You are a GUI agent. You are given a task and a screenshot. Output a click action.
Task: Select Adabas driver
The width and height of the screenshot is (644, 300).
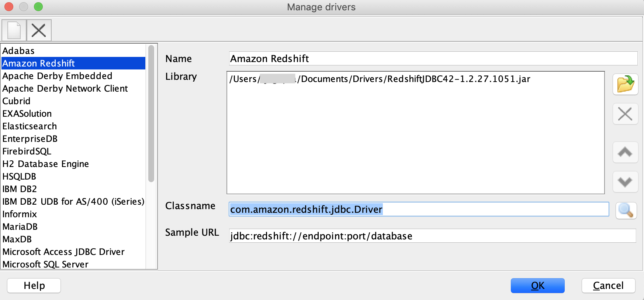pyautogui.click(x=73, y=51)
